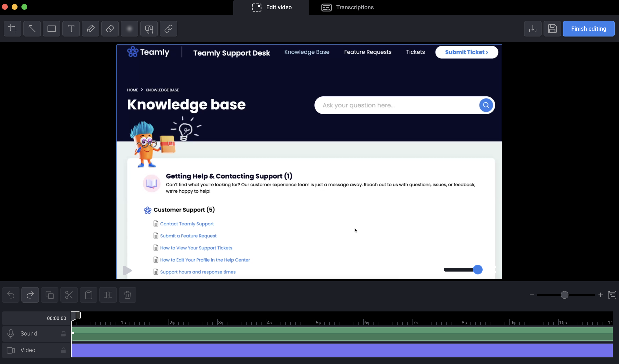The height and width of the screenshot is (364, 619).
Task: Select the Rectangle shape tool
Action: point(52,29)
